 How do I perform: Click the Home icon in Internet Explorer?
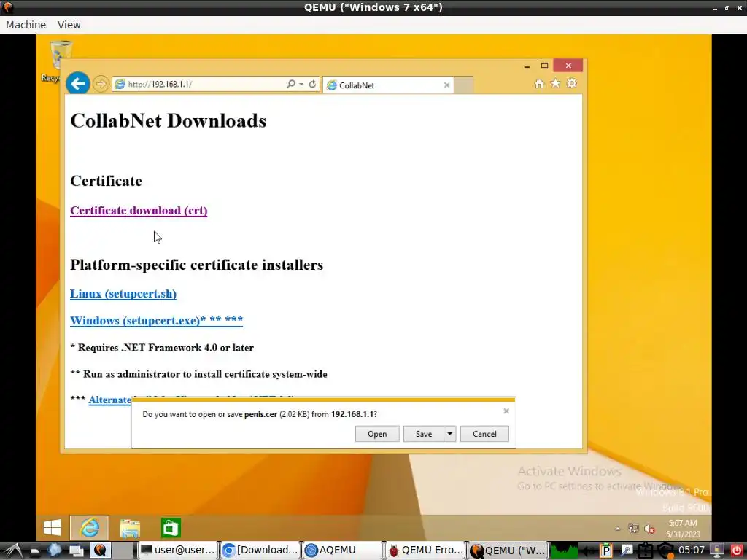[x=539, y=84]
